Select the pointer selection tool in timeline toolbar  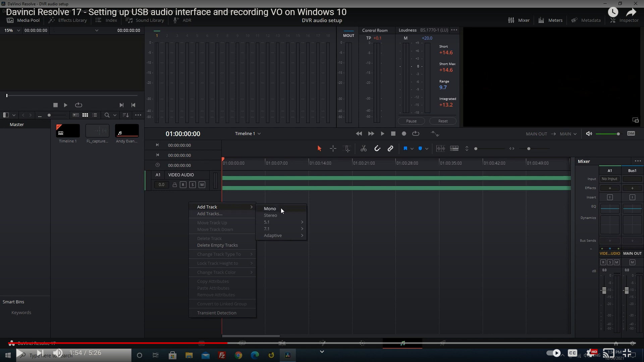point(319,148)
